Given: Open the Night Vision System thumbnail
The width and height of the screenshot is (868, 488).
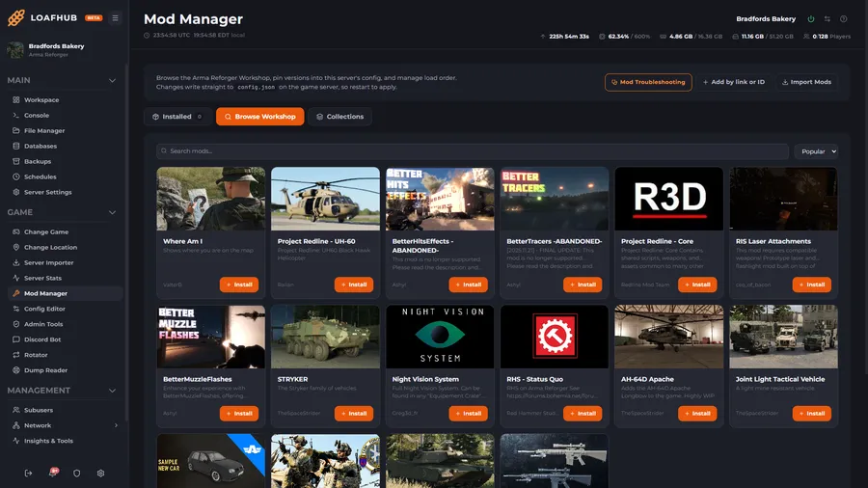Looking at the screenshot, I should coord(440,337).
